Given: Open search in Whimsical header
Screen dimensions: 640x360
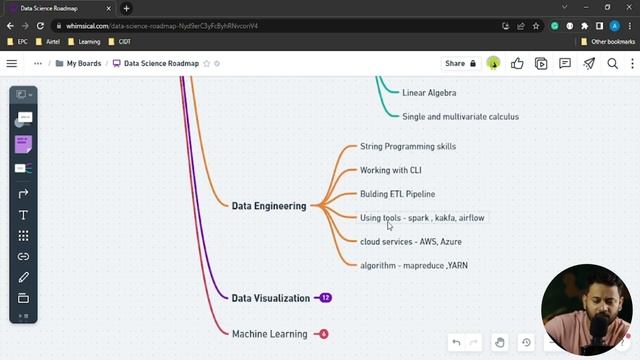Looking at the screenshot, I should point(612,64).
